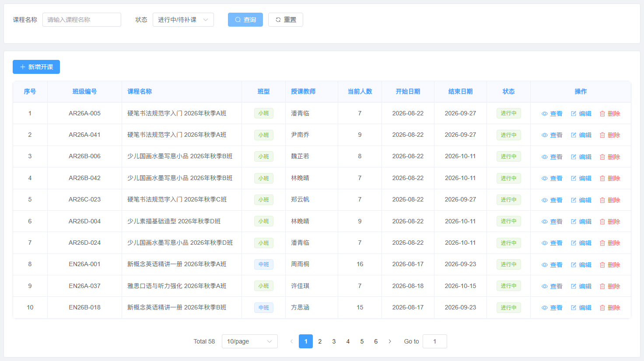Click trash icon for EN26A-037 row
The image size is (644, 361).
coord(602,286)
